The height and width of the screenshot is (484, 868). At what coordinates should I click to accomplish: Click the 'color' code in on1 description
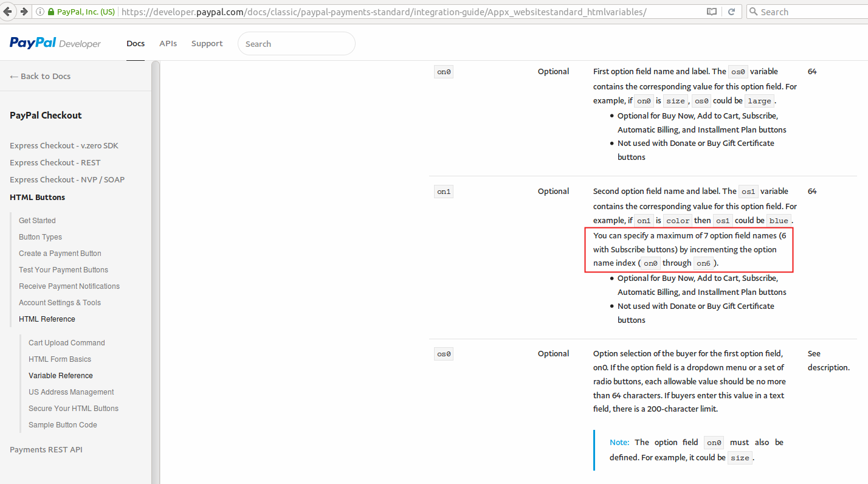coord(677,221)
